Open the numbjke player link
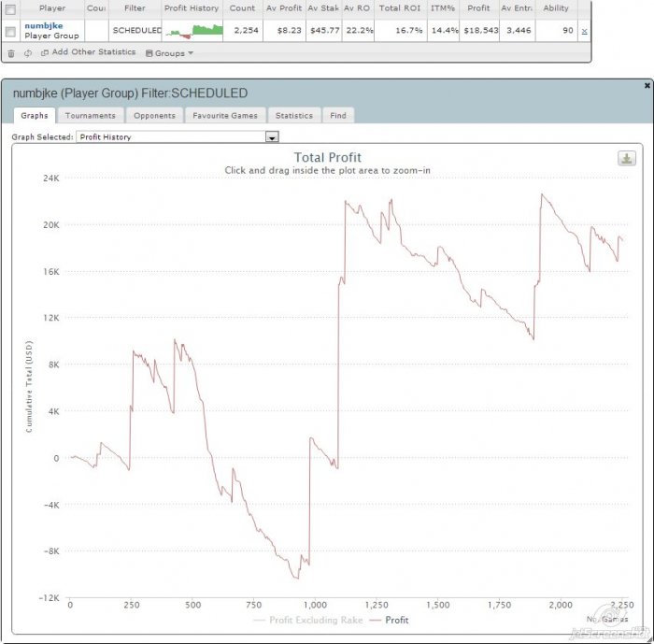Viewport: 654px width, 644px height. pyautogui.click(x=44, y=25)
